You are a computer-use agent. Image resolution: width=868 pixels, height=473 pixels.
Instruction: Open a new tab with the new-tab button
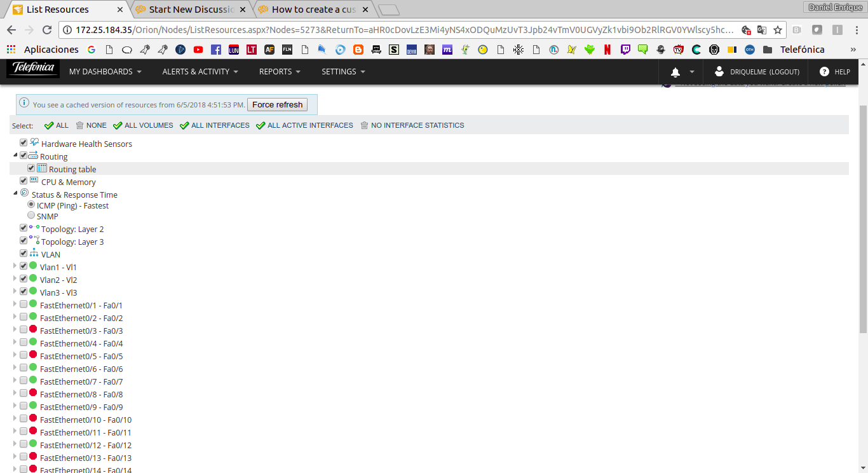(x=388, y=10)
